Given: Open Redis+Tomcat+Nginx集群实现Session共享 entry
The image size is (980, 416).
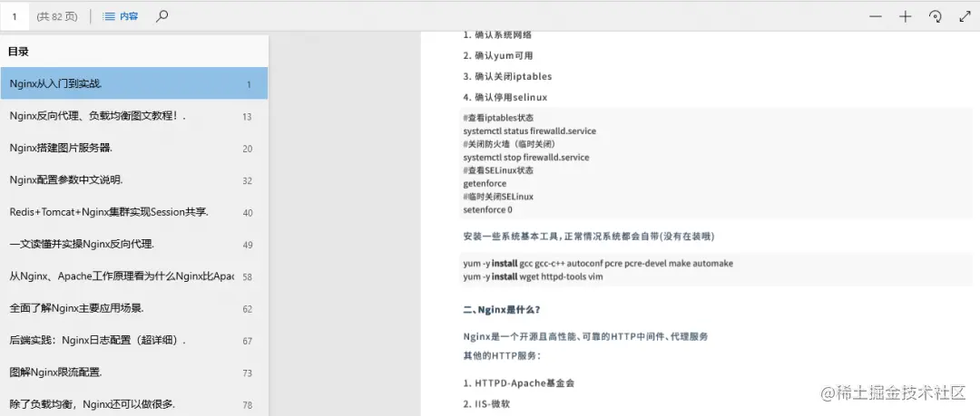Looking at the screenshot, I should [133, 212].
